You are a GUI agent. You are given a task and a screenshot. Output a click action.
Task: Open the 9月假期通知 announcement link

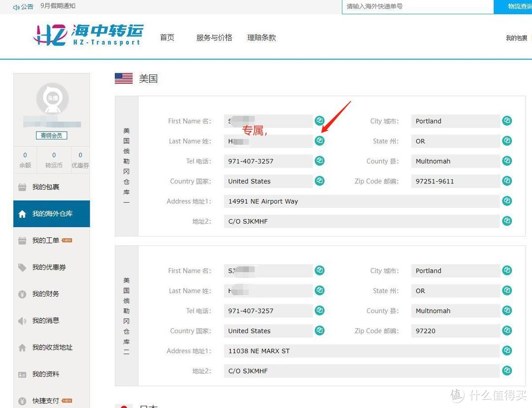[x=58, y=6]
